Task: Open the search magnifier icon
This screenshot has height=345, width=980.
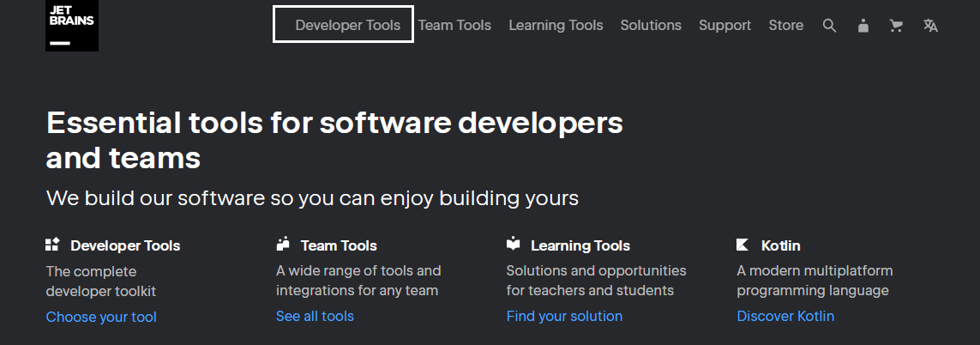Action: coord(829,26)
